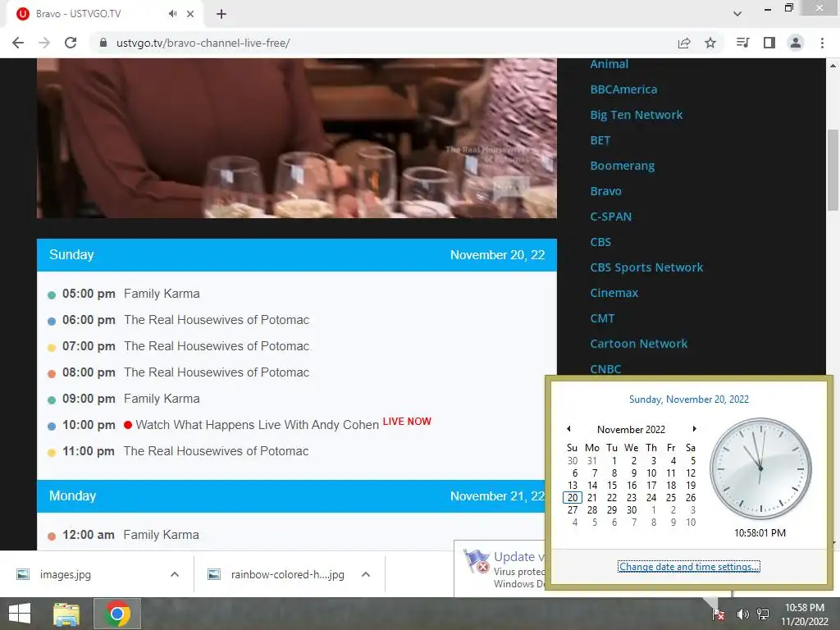This screenshot has height=630, width=840.
Task: Go back to previous page
Action: click(x=18, y=43)
